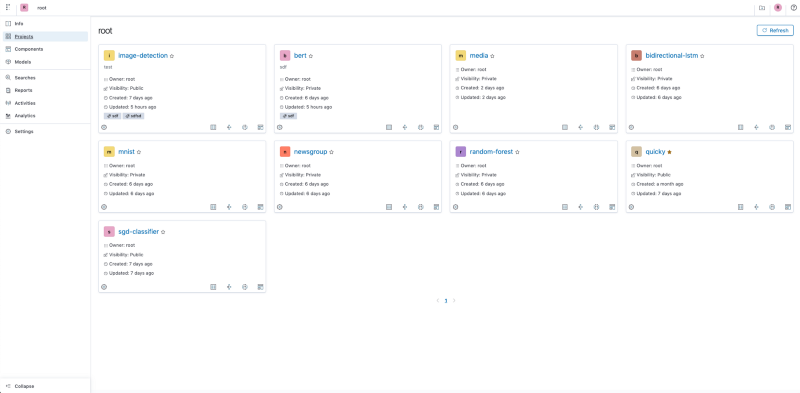Open the image-detection project link
This screenshot has width=800, height=393.
143,56
